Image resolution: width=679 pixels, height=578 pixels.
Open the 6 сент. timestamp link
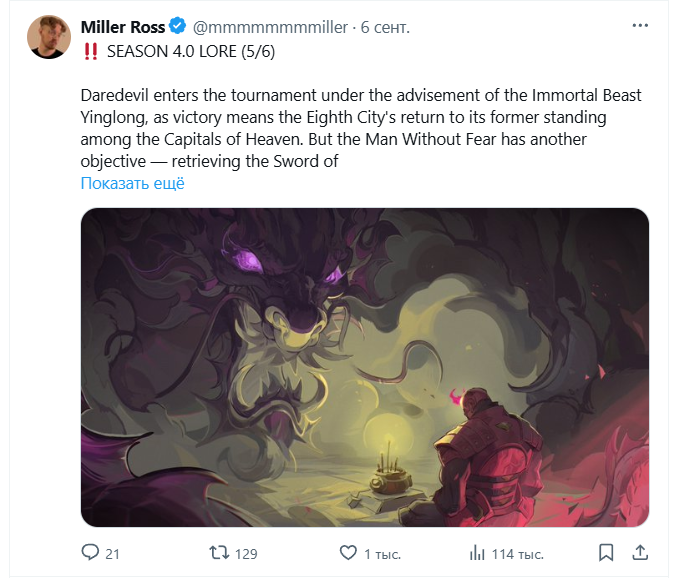(x=385, y=27)
